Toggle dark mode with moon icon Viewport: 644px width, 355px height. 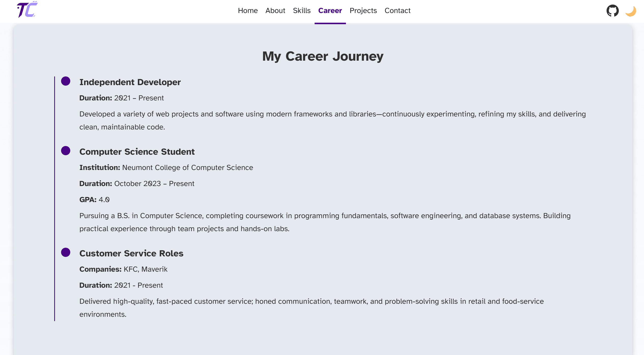tap(631, 11)
